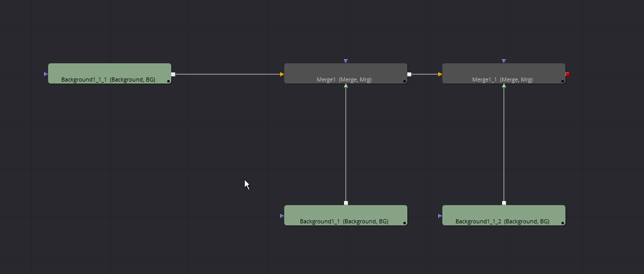This screenshot has width=644, height=274.
Task: Click the white output square of Merge1
Action: pos(409,74)
